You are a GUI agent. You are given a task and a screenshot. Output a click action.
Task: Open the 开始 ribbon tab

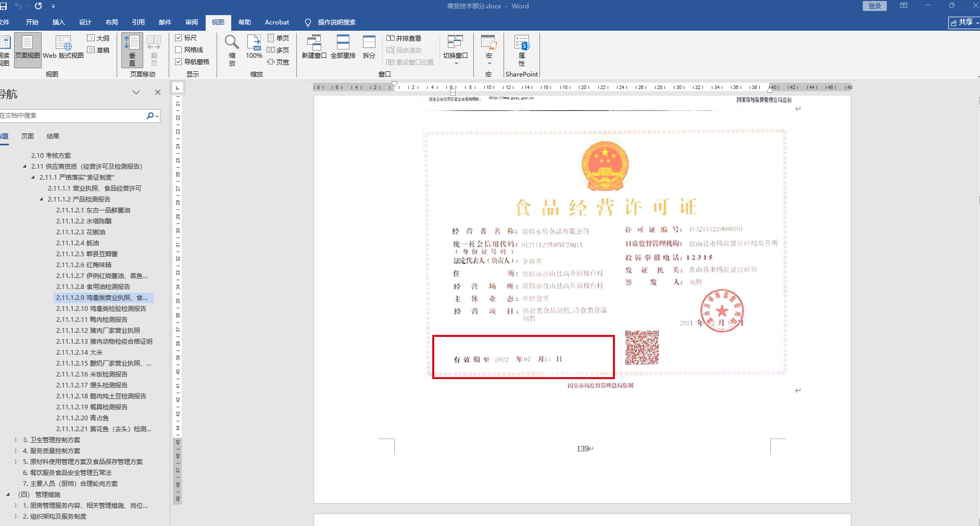click(x=32, y=22)
